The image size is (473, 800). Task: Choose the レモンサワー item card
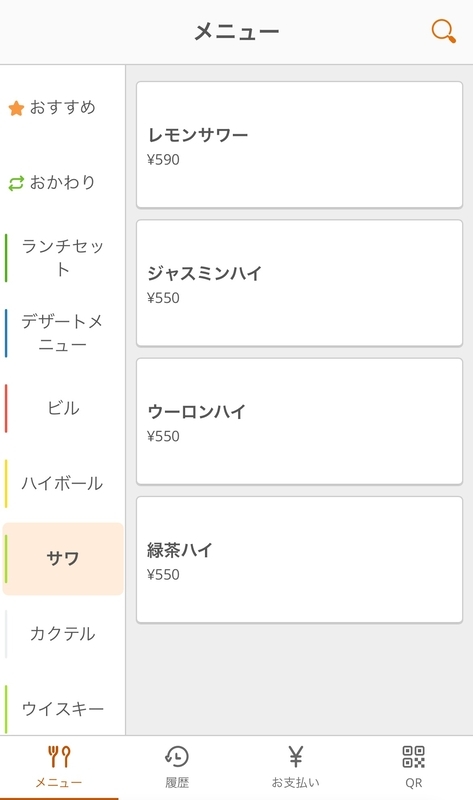[300, 145]
